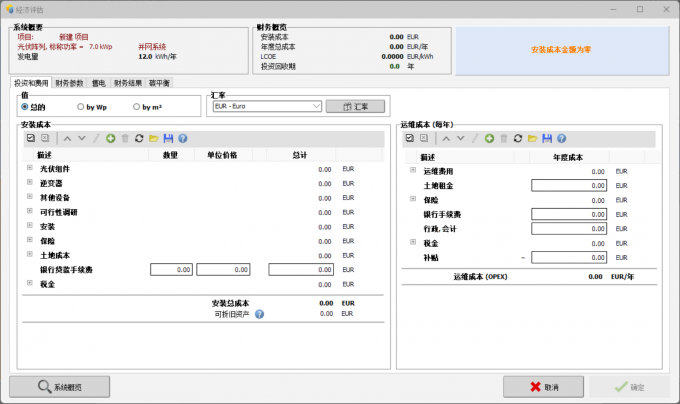Open the EUR - Euro currency dropdown

point(267,106)
